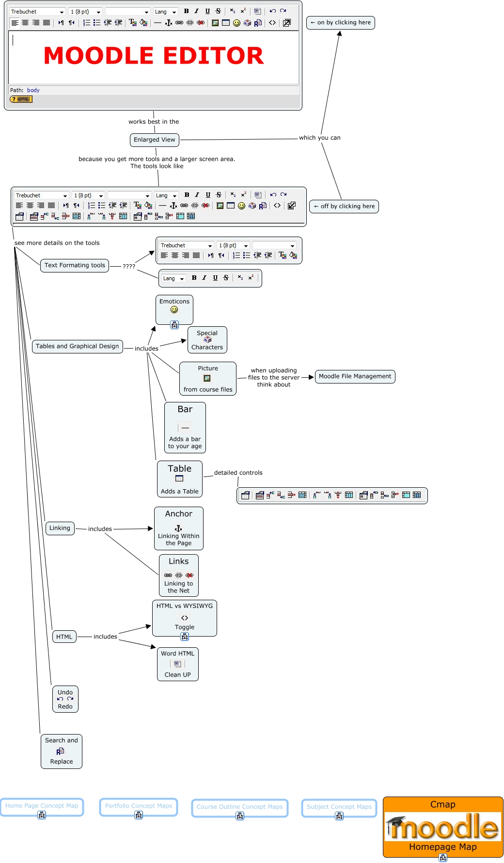Image resolution: width=504 pixels, height=863 pixels.
Task: Click Insert Emoticon smiley in the top editor toolbar
Action: click(x=236, y=23)
